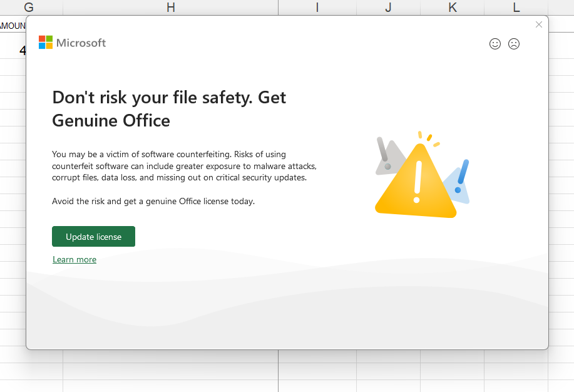The width and height of the screenshot is (574, 392).
Task: Send positive feedback with smiley face icon
Action: [x=495, y=44]
